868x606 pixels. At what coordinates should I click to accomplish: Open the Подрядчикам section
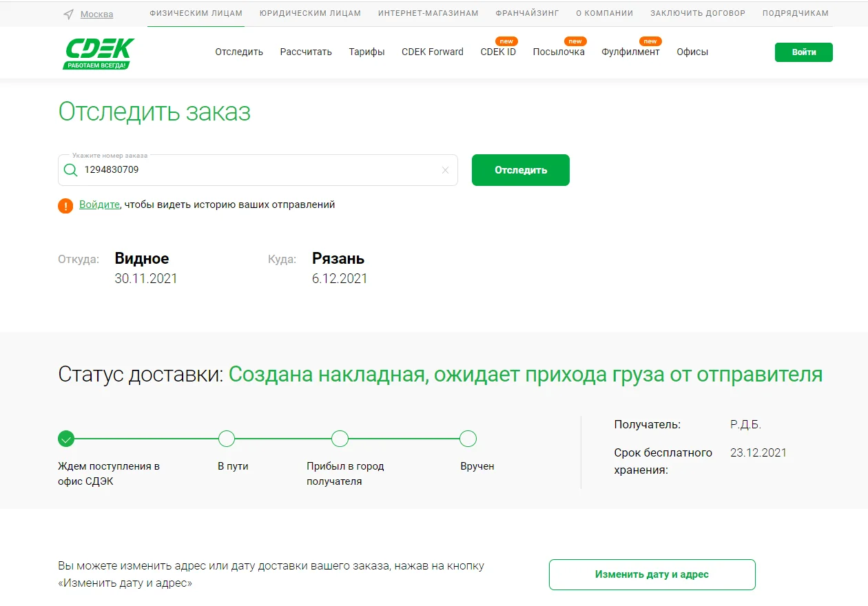[796, 13]
